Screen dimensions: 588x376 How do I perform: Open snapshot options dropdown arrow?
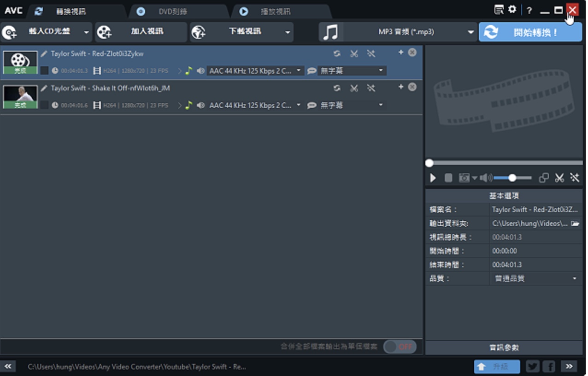(x=475, y=178)
